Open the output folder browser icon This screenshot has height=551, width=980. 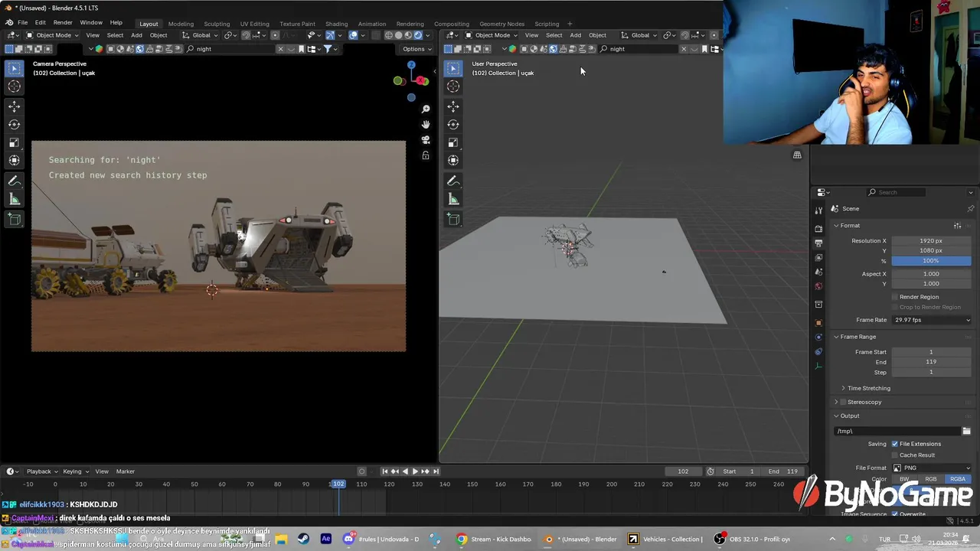pos(966,431)
